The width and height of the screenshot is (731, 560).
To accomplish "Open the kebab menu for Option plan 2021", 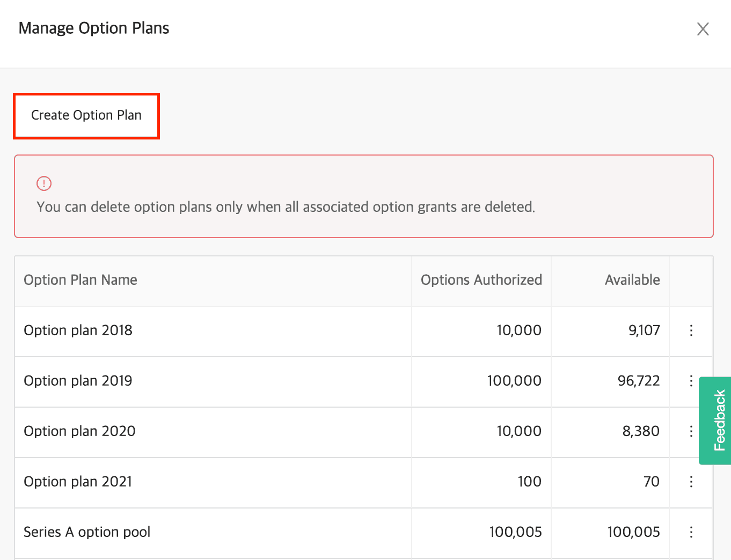I will coord(691,482).
